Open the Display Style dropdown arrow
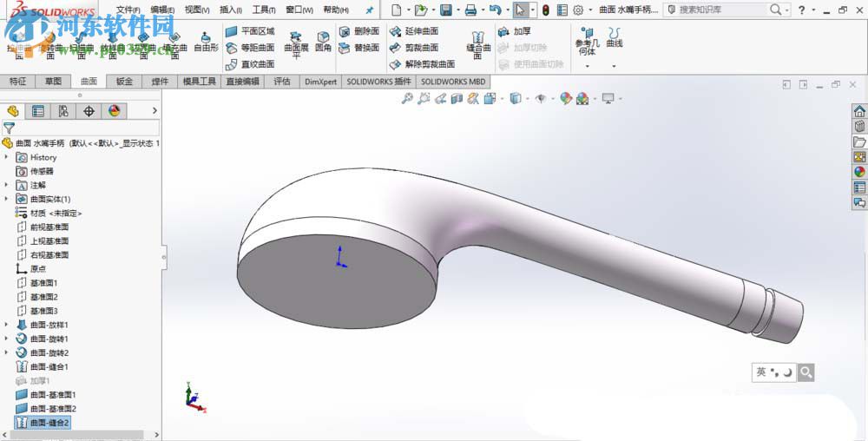 pyautogui.click(x=527, y=98)
